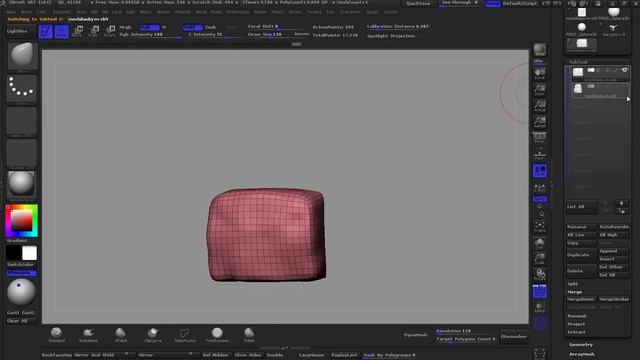Click the Frame mesh icon

coord(540,227)
